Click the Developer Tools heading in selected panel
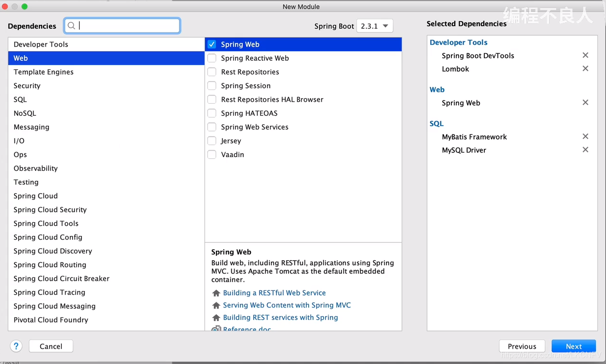The image size is (606, 364). [459, 42]
